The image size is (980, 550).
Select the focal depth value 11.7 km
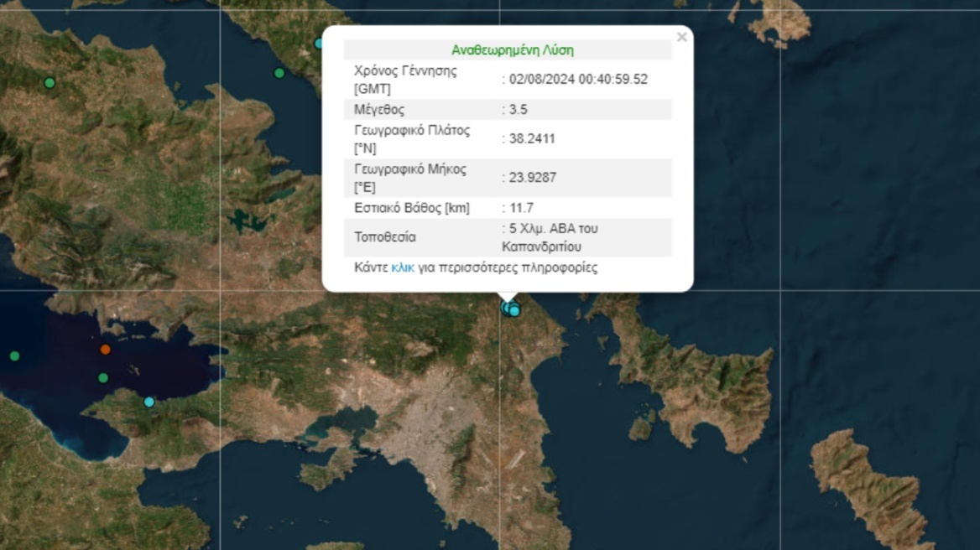tap(519, 207)
